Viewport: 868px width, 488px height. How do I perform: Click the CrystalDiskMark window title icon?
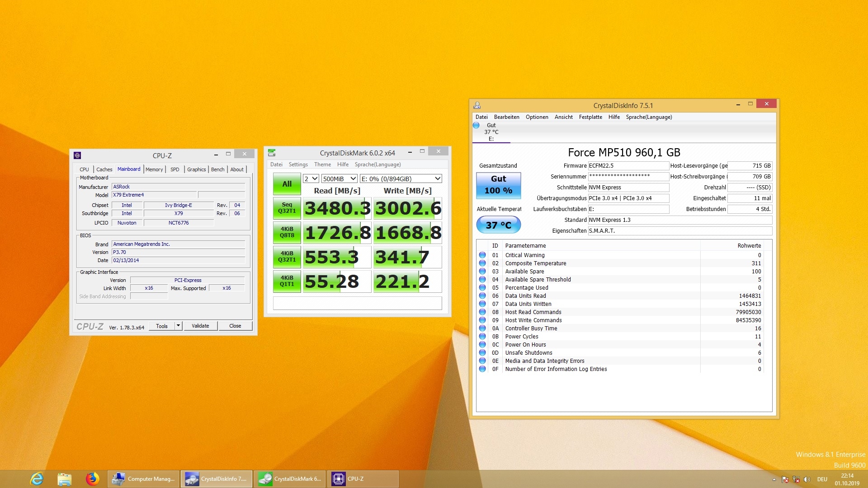point(272,153)
